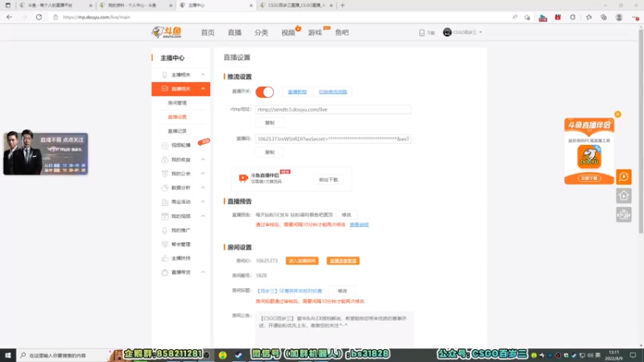
Task: Expand the 直播带货 chevron
Action: coord(203,272)
